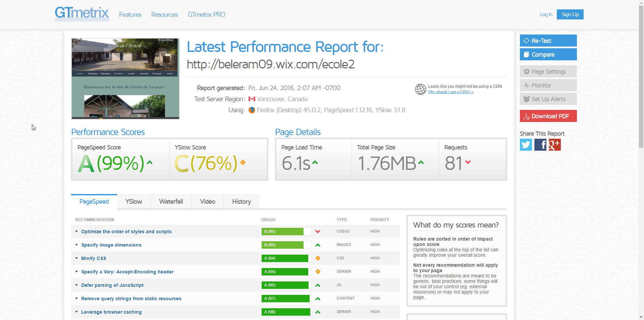Click A (94) grade bar for Minify CSS
The width and height of the screenshot is (644, 320).
286,258
